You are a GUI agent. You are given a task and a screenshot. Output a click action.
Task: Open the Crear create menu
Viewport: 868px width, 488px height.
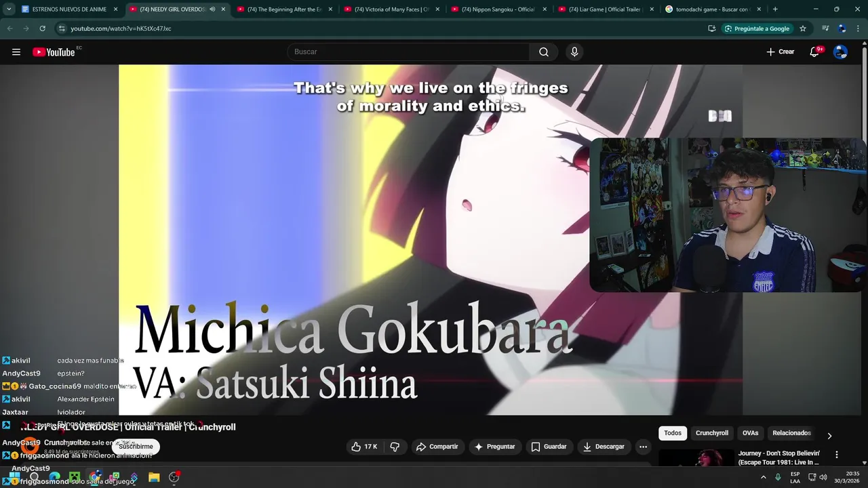pos(781,52)
